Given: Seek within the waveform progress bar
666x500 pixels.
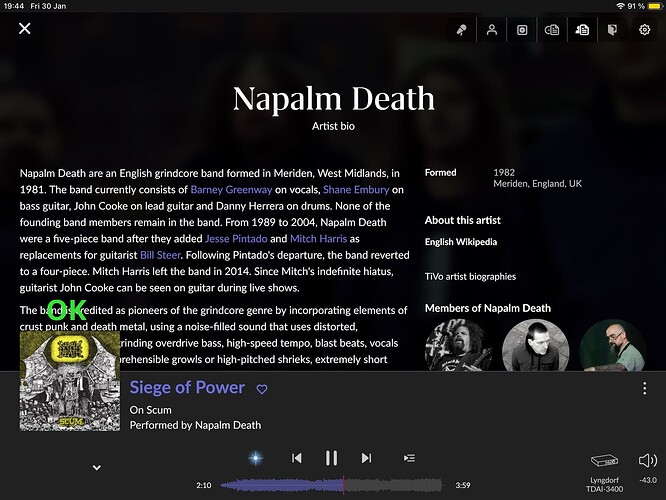Looking at the screenshot, I should point(331,485).
